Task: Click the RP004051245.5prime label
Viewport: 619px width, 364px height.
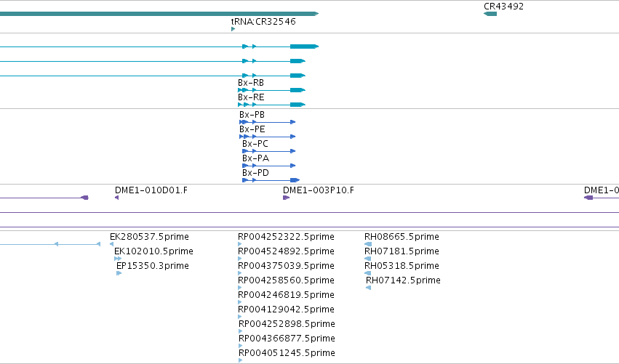Action: [287, 352]
